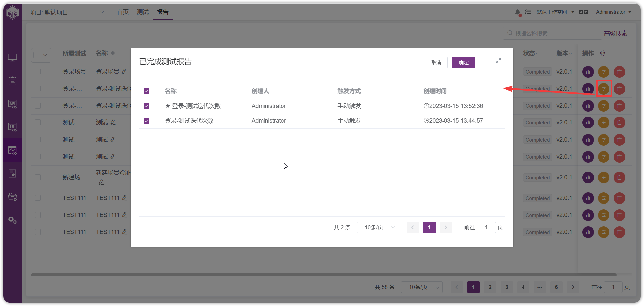Uncheck the starred 登录-测试迭代次数 report
Screen dimensions: 644x306
tap(146, 106)
